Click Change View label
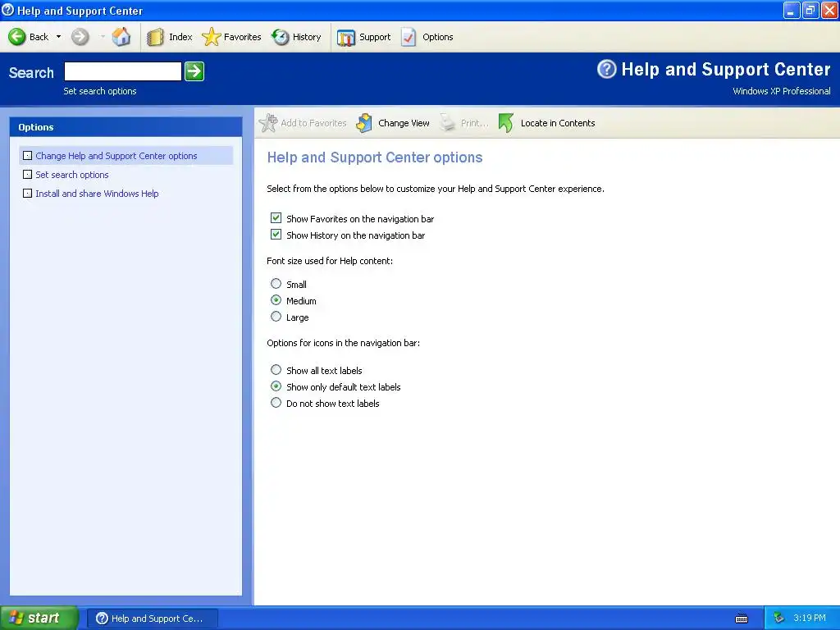The width and height of the screenshot is (840, 630). tap(404, 123)
